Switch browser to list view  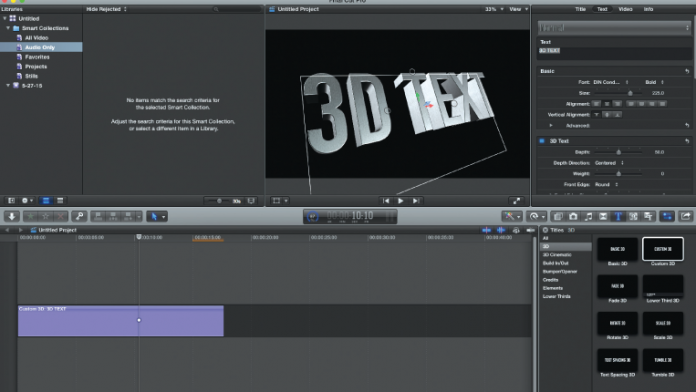(x=60, y=201)
